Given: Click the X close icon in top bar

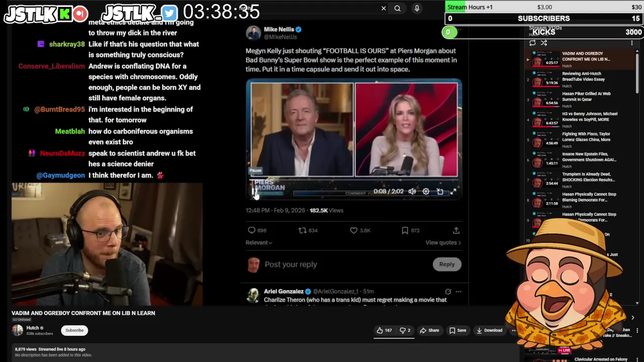Looking at the screenshot, I should pyautogui.click(x=383, y=8).
